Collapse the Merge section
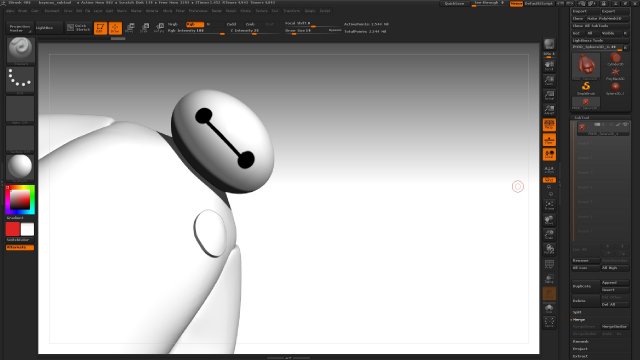The height and width of the screenshot is (360, 640). coord(579,320)
